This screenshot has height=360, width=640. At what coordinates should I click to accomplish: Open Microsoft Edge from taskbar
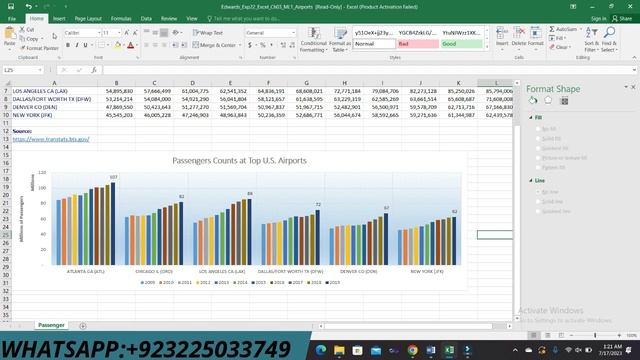tap(321, 350)
